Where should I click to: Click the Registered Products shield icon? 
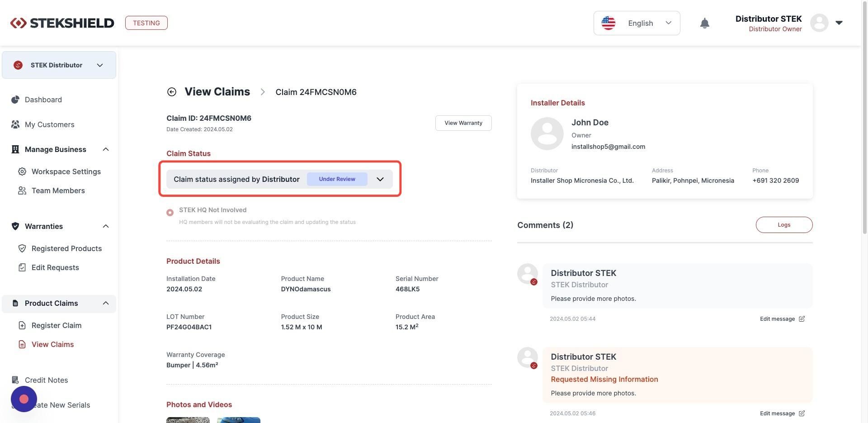(x=22, y=248)
